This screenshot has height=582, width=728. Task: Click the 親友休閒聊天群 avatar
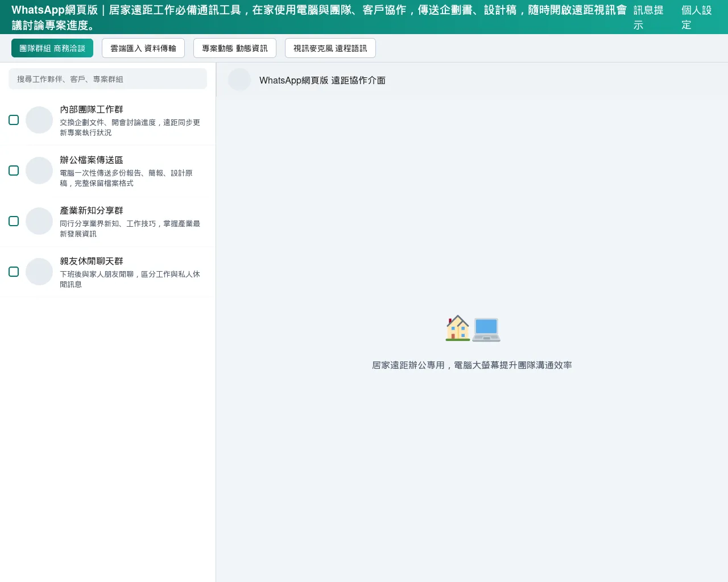click(39, 272)
